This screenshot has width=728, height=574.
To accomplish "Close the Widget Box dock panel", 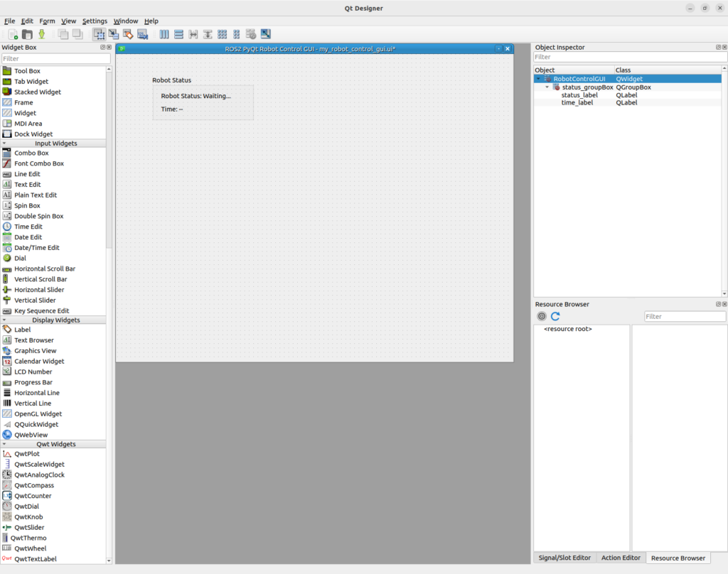I will (109, 48).
